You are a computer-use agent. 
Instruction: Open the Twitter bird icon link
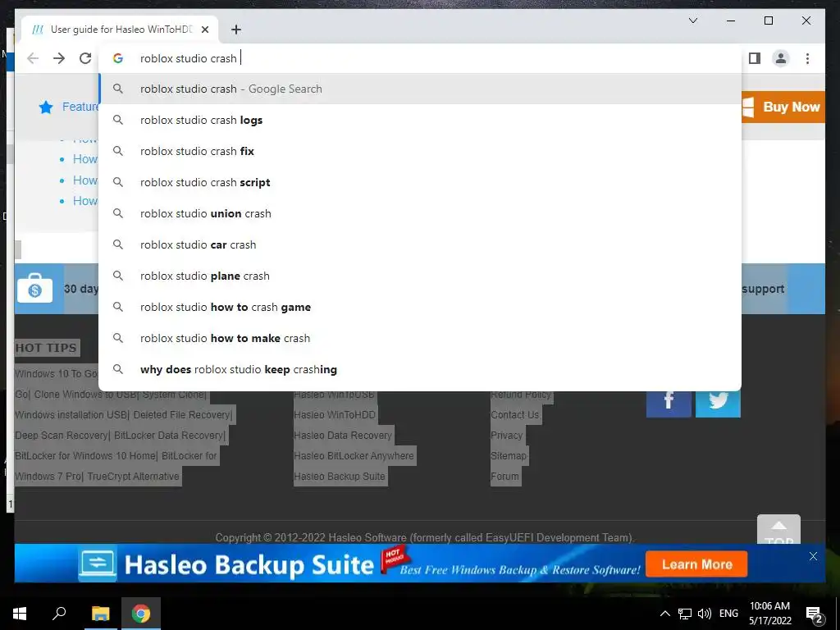tap(718, 403)
